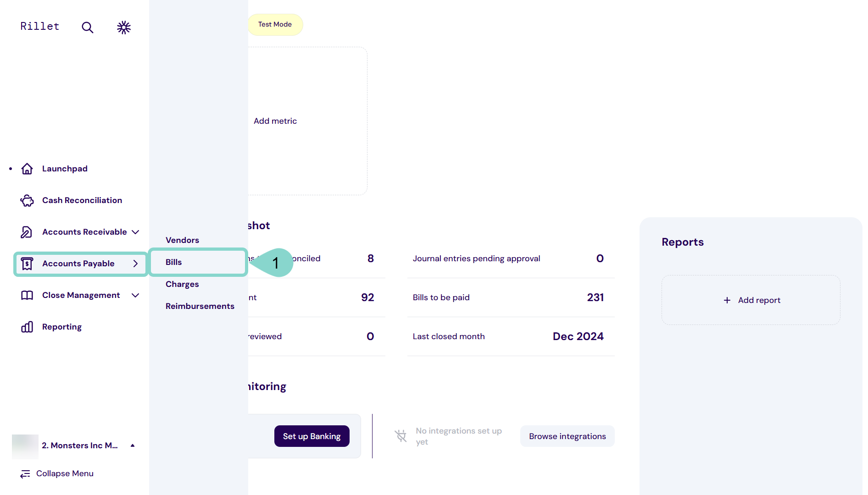The width and height of the screenshot is (868, 495).
Task: Click the Browse integrations button
Action: click(567, 436)
